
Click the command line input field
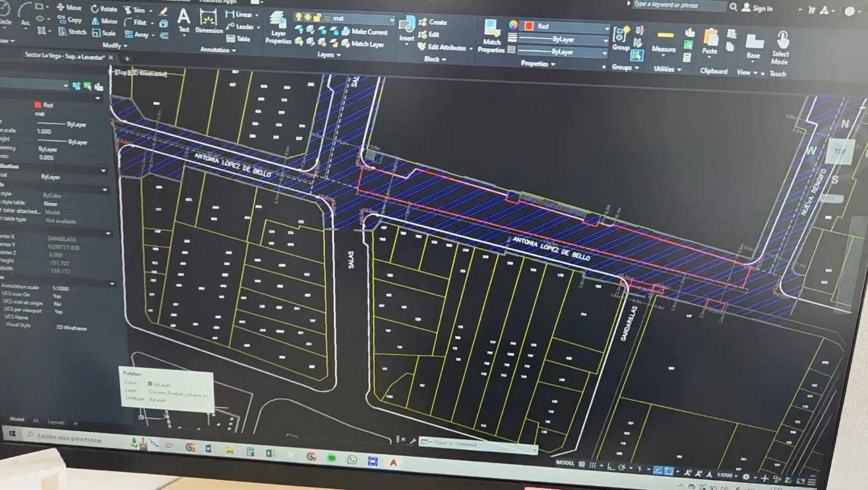[x=481, y=443]
